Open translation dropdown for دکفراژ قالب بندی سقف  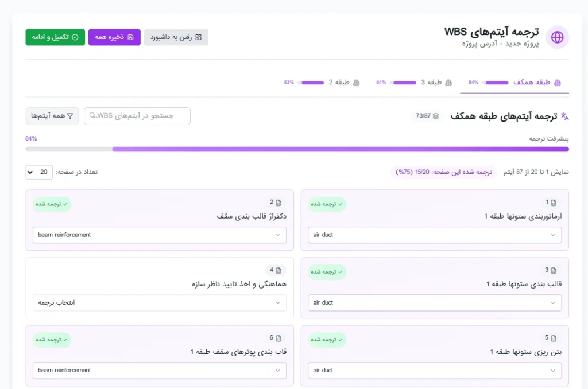(x=159, y=235)
